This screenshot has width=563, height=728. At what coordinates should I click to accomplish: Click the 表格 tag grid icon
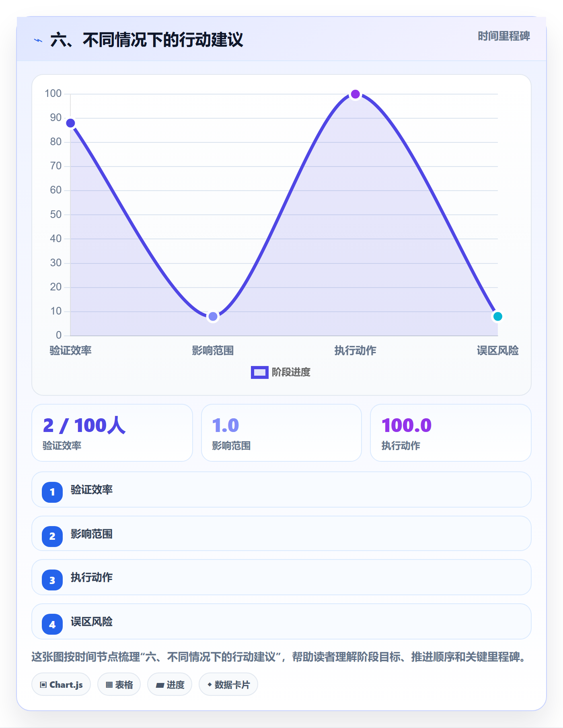coord(109,685)
